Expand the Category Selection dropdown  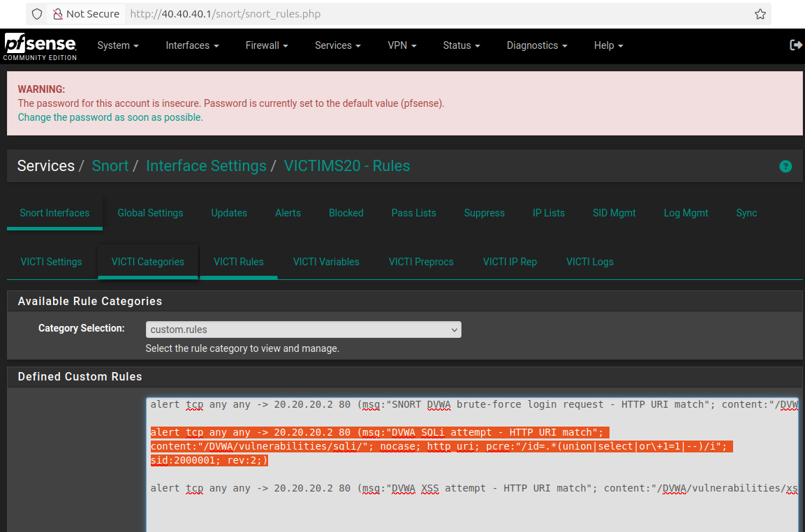(304, 330)
